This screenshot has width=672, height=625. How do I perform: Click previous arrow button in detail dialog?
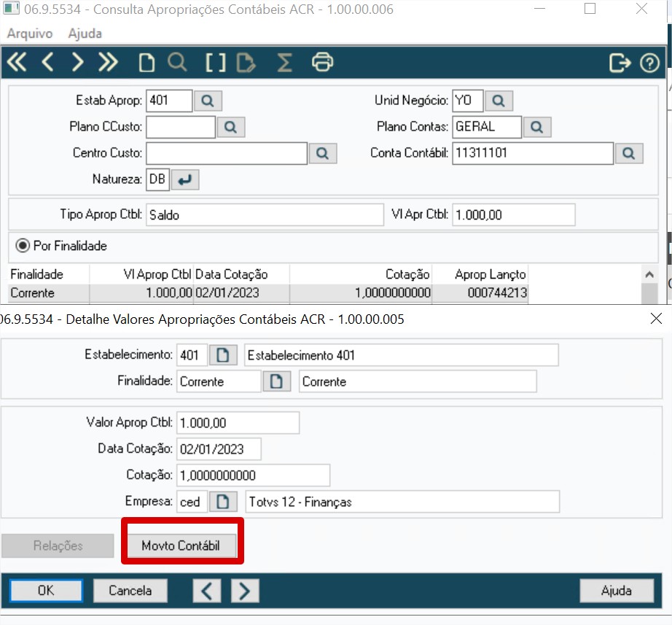[207, 591]
